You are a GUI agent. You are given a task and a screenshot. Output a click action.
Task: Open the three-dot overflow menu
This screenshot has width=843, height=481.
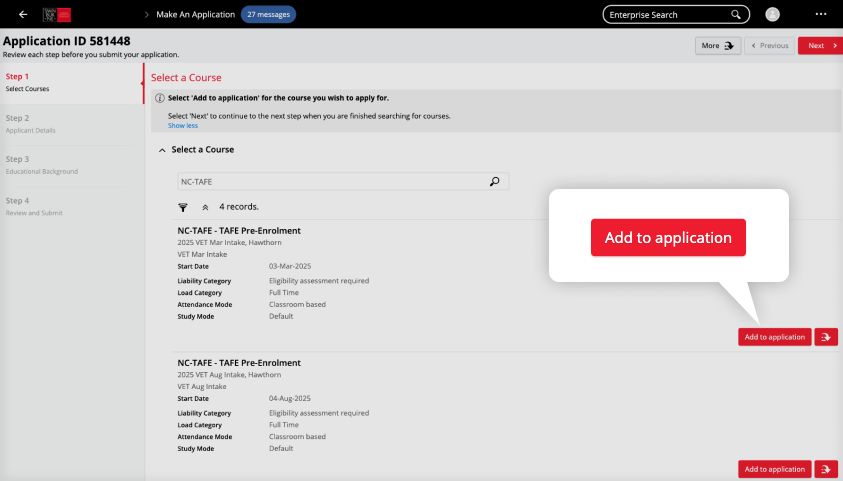click(820, 14)
